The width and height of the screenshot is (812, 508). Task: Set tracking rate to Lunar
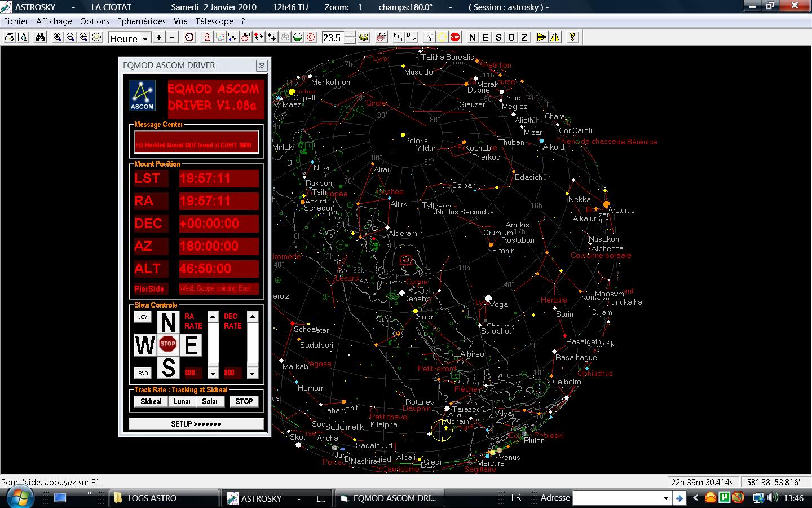pos(182,401)
